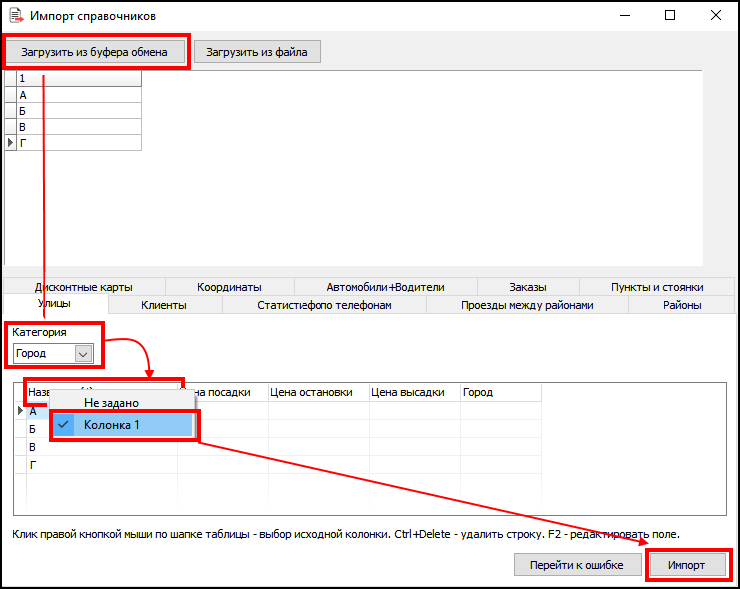Open 'Проезды между районами' tab
Viewport: 740px width, 589px height.
click(527, 305)
